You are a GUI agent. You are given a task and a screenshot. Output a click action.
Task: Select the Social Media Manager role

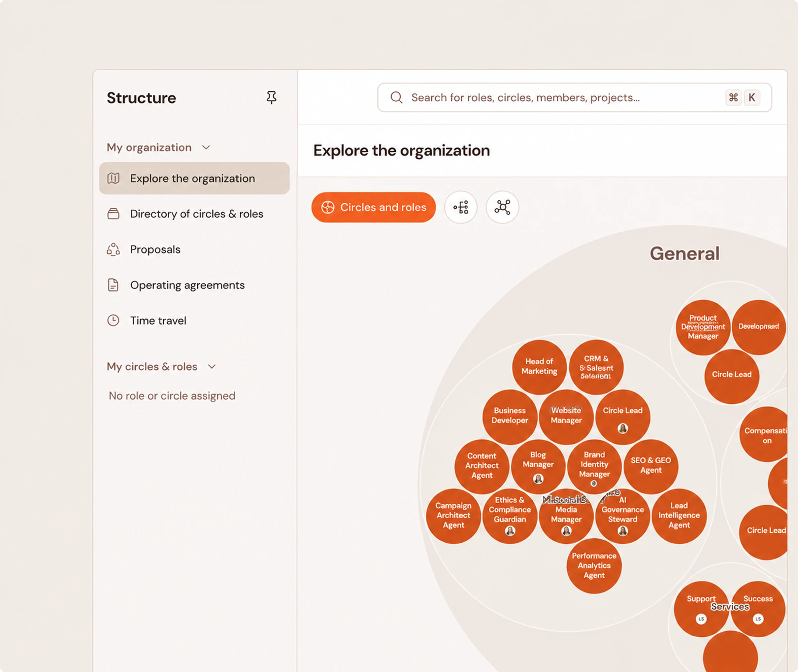(x=566, y=516)
